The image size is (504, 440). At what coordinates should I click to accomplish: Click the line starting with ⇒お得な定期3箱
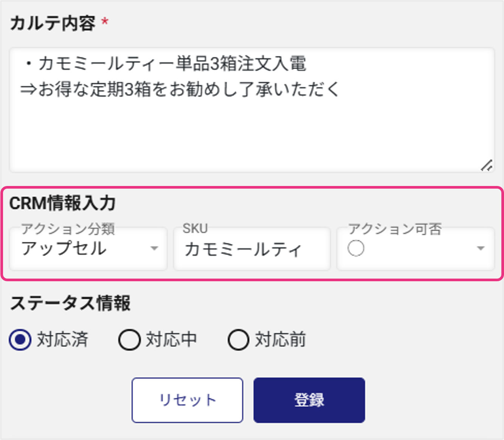coord(180,90)
